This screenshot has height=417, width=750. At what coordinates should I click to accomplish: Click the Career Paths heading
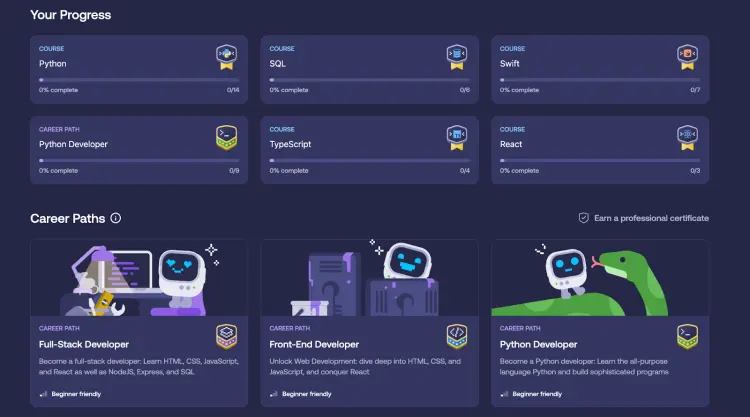click(67, 219)
